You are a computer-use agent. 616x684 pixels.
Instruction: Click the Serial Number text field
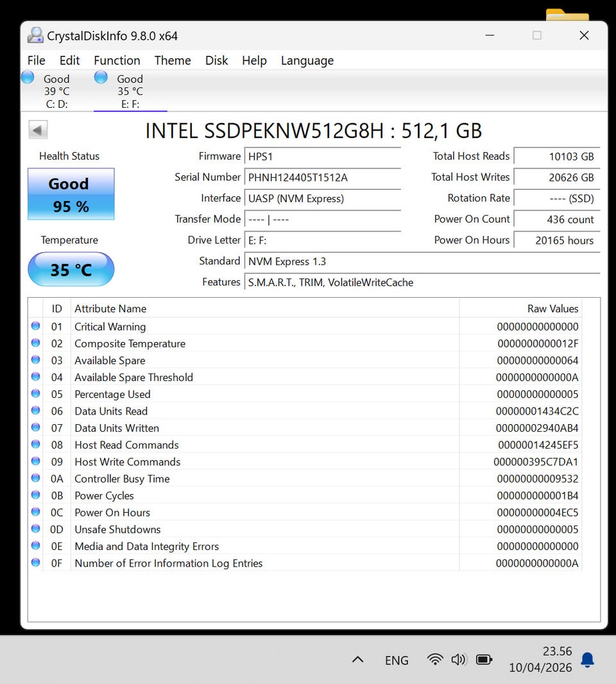pyautogui.click(x=322, y=177)
